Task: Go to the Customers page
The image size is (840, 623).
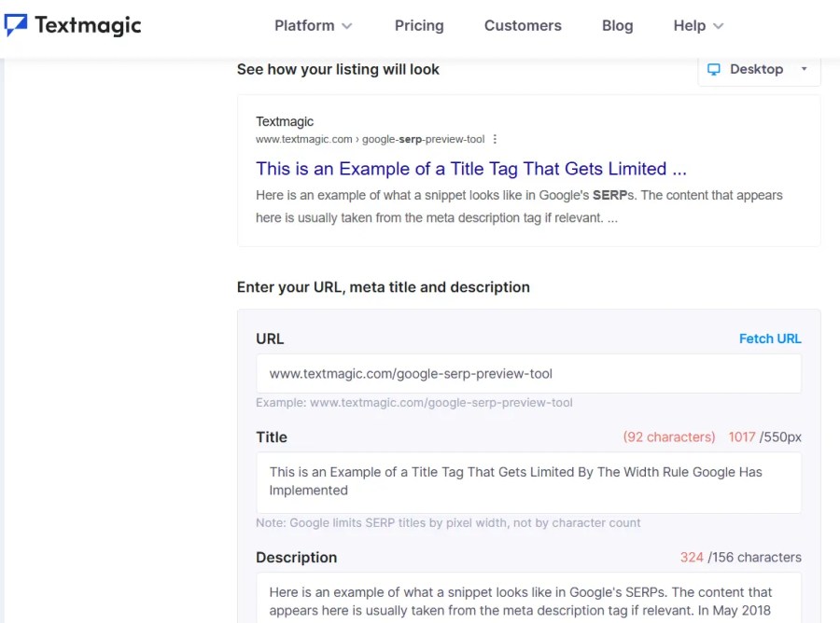Action: [x=523, y=26]
